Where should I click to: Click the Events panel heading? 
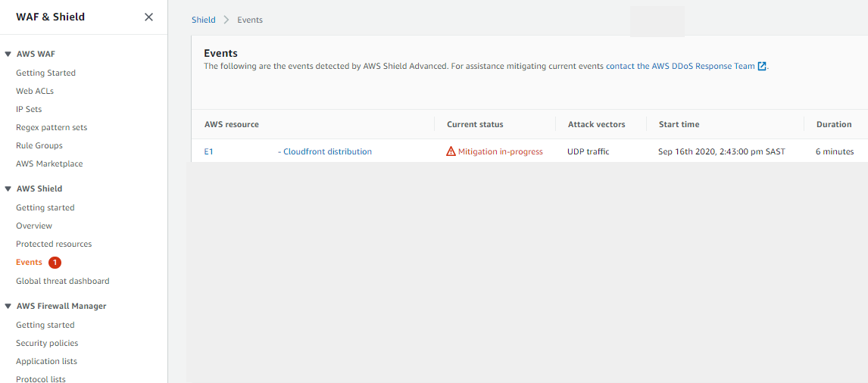[x=221, y=54]
